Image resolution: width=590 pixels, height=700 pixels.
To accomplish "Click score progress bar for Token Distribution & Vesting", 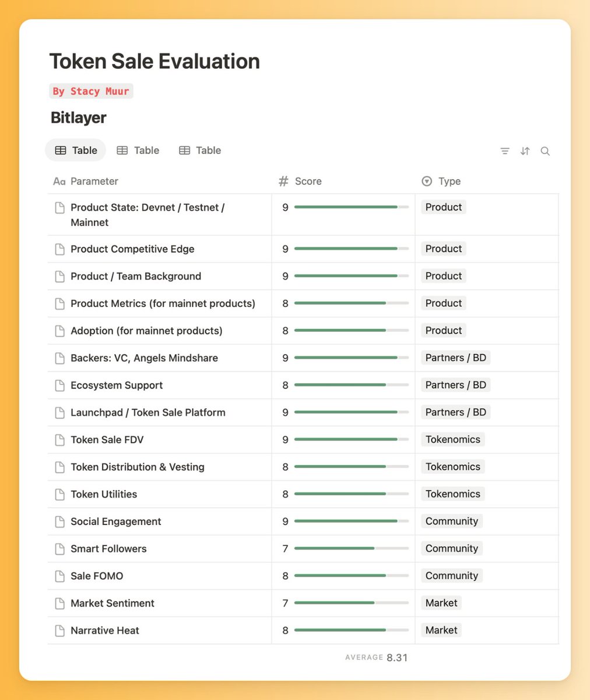I will tap(352, 467).
